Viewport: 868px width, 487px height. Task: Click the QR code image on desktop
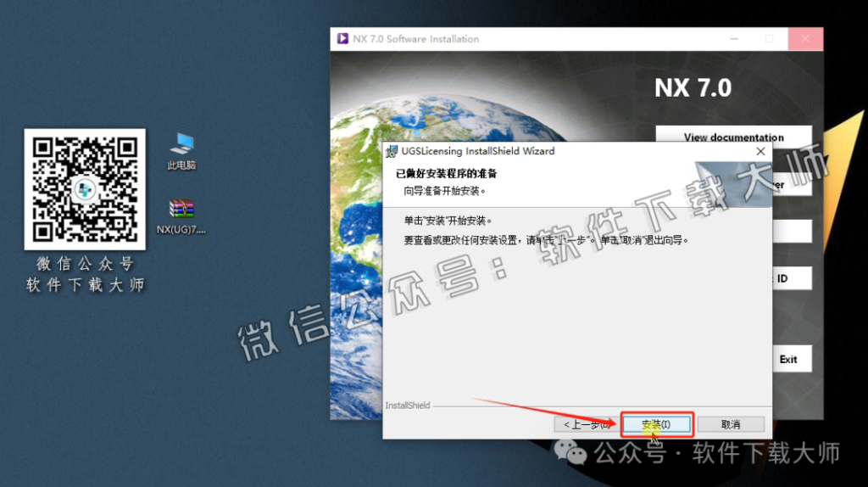[85, 189]
